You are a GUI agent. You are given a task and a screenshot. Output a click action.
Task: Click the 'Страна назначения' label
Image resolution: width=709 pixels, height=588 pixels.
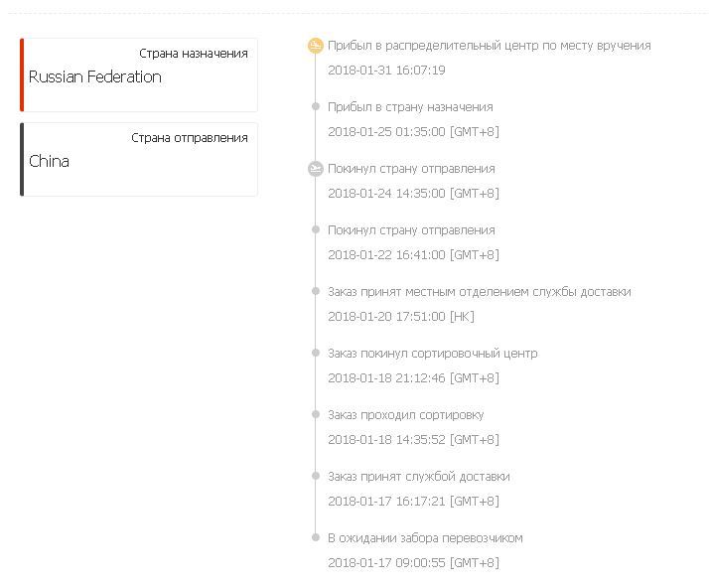pos(194,54)
